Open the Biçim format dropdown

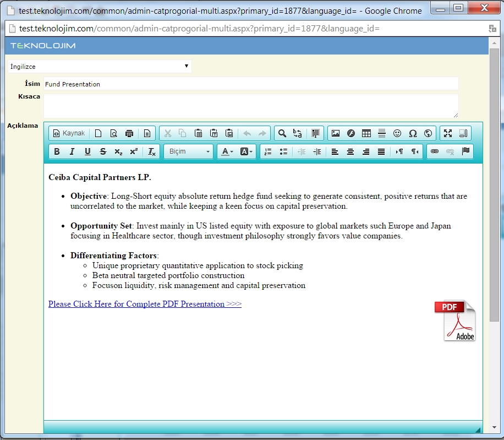(189, 151)
